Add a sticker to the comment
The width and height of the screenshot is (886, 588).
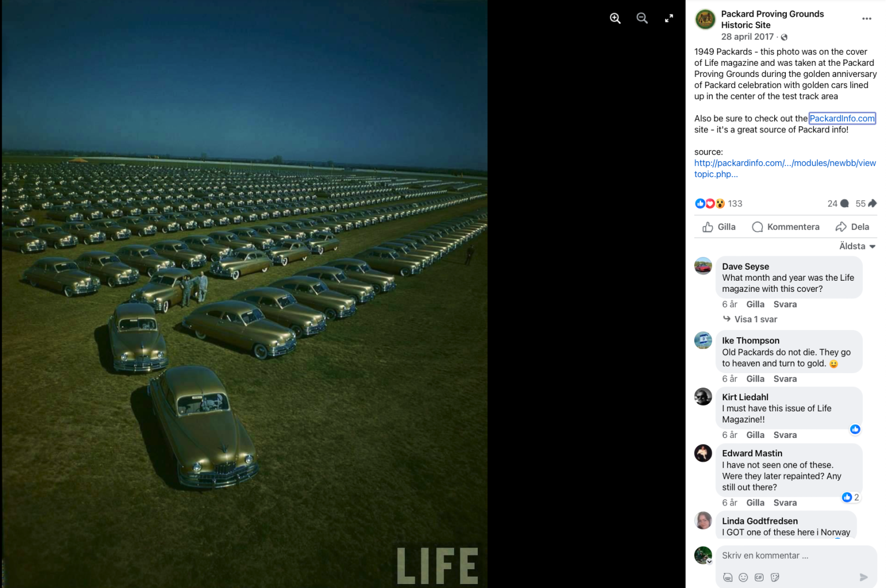775,577
